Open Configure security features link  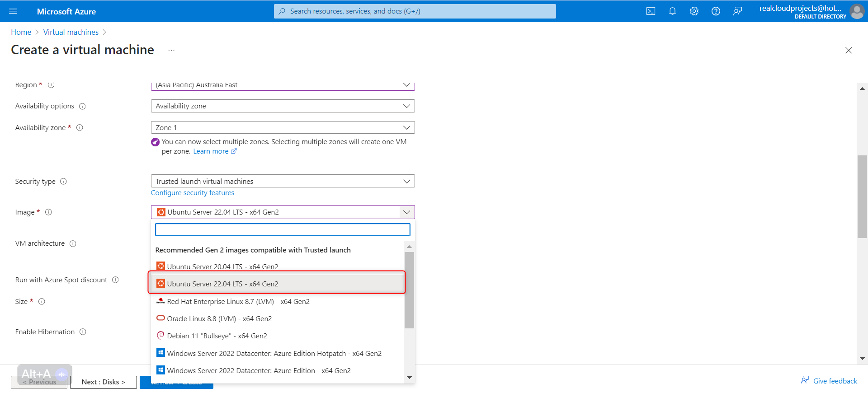(193, 193)
